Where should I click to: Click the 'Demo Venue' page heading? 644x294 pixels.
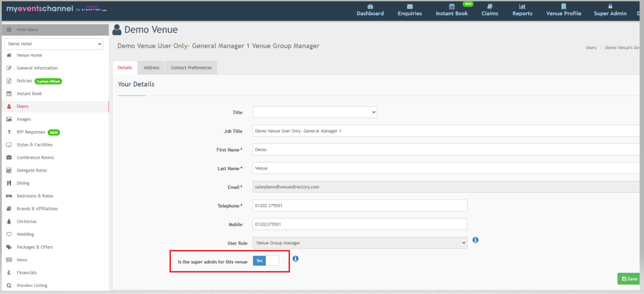pos(151,30)
